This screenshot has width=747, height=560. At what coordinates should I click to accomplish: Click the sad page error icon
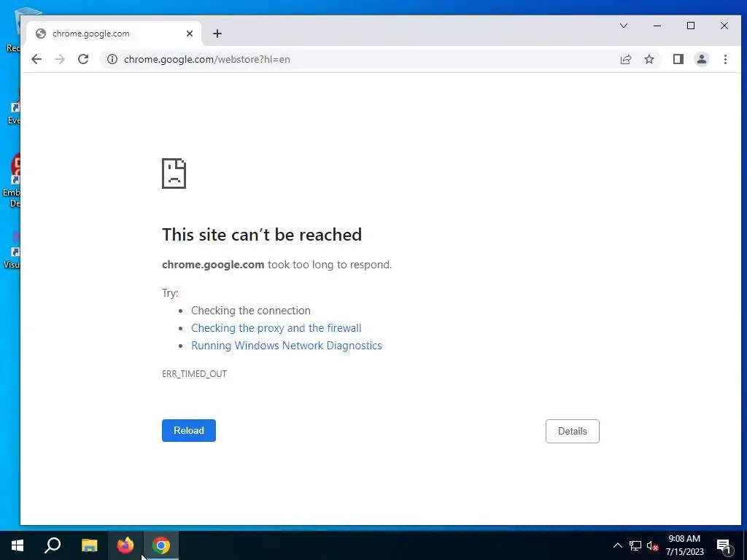tap(174, 174)
